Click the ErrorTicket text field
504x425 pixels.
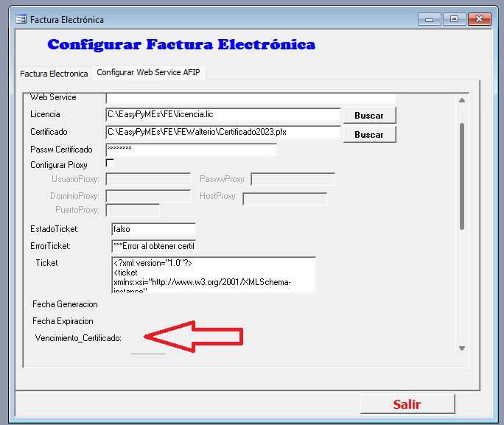coord(153,245)
